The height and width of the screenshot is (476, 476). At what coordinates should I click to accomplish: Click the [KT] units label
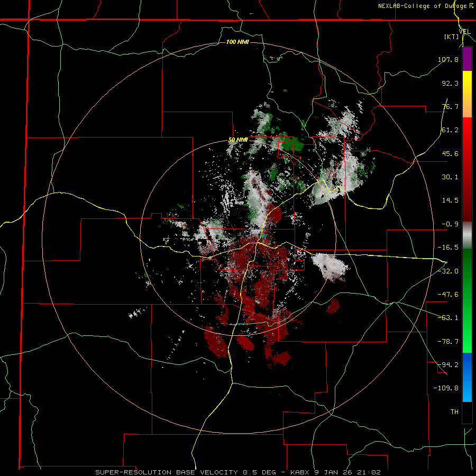click(452, 36)
